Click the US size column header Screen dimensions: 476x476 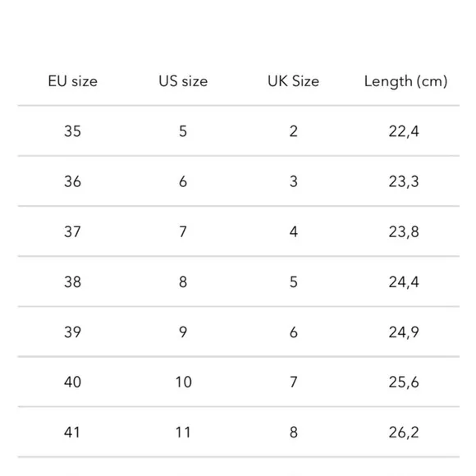183,81
